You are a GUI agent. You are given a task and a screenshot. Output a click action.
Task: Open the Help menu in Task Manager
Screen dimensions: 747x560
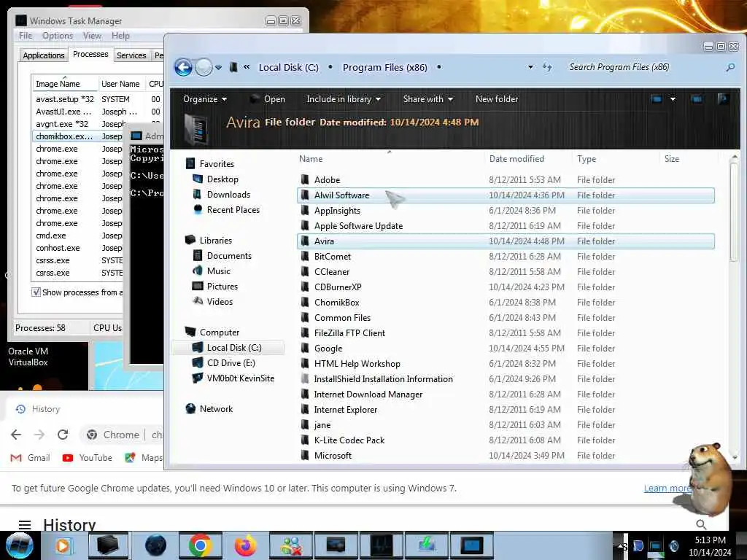[x=120, y=36]
